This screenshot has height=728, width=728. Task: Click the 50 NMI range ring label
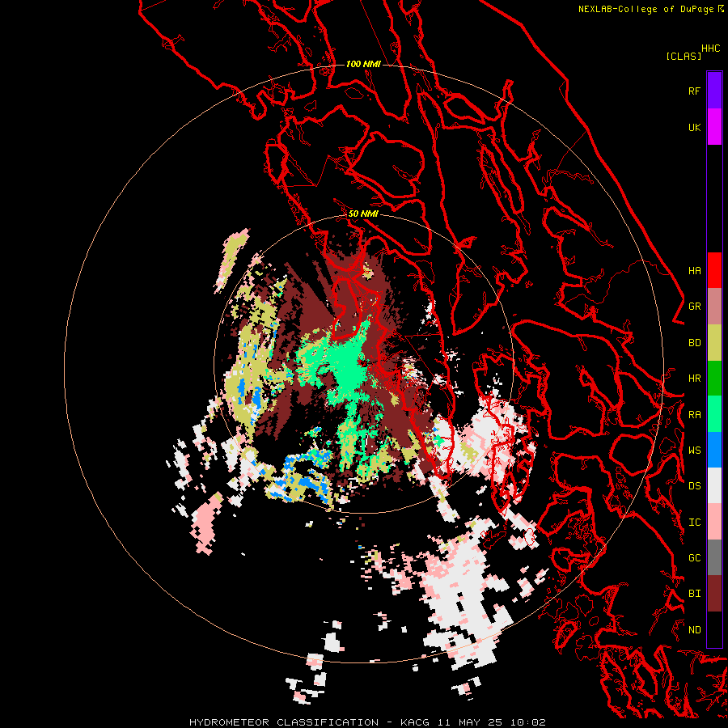pyautogui.click(x=363, y=214)
